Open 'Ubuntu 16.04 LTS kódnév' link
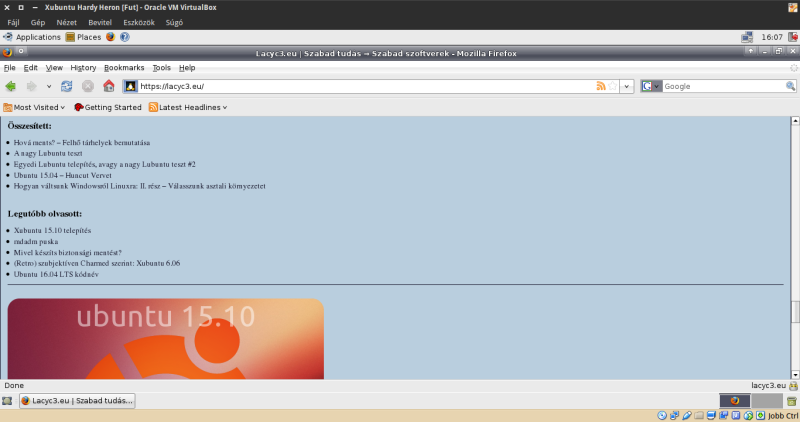This screenshot has width=800, height=422. coord(56,275)
